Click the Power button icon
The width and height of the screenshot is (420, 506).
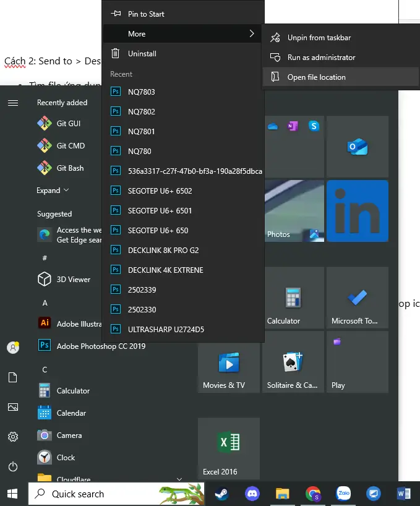[13, 466]
